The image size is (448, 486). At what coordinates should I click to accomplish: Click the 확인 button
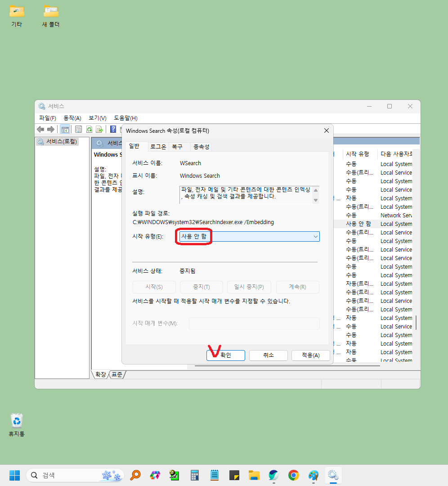click(225, 355)
